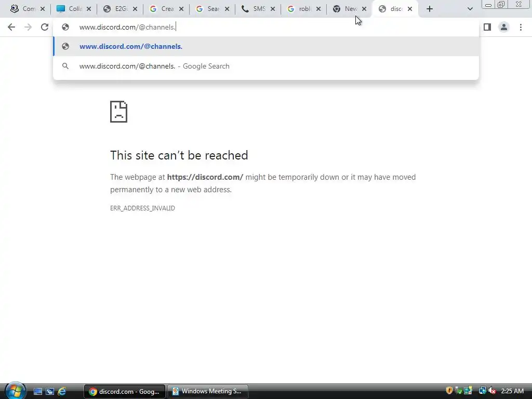Image resolution: width=532 pixels, height=399 pixels.
Task: Close the 'Colla' tab
Action: pyautogui.click(x=88, y=9)
